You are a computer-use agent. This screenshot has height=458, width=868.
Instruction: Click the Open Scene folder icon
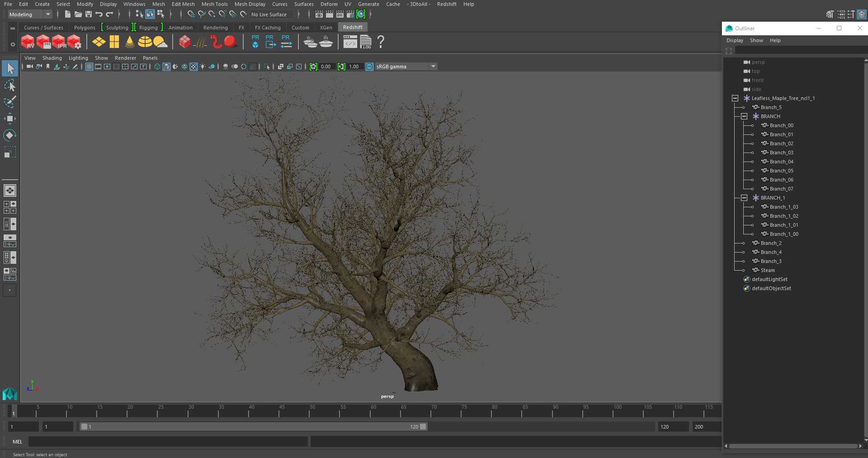point(78,14)
